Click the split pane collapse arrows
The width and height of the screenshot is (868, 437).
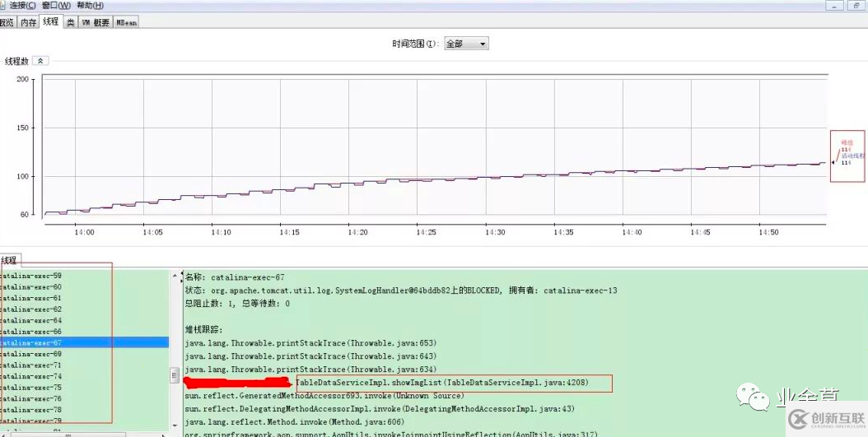pyautogui.click(x=181, y=276)
